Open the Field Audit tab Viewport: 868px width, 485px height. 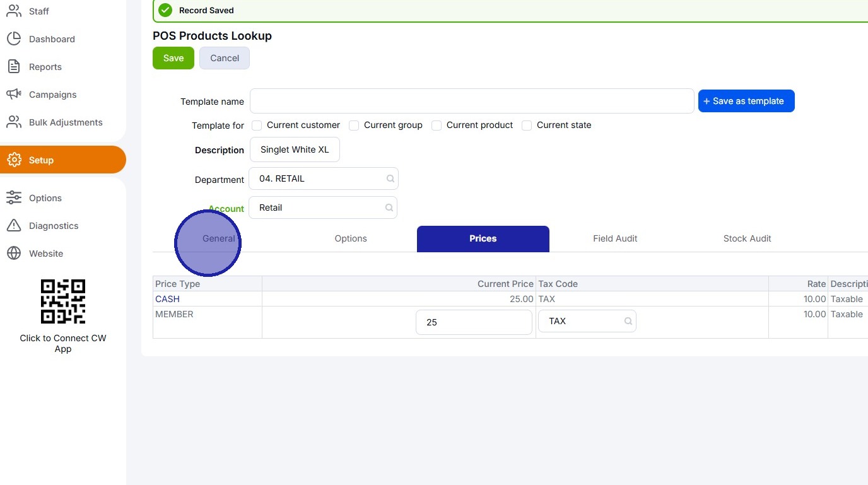tap(615, 238)
